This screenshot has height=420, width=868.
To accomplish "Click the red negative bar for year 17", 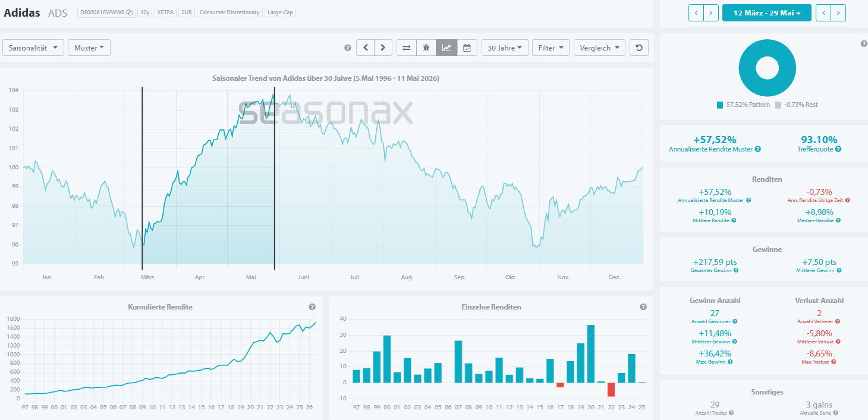I will click(560, 385).
